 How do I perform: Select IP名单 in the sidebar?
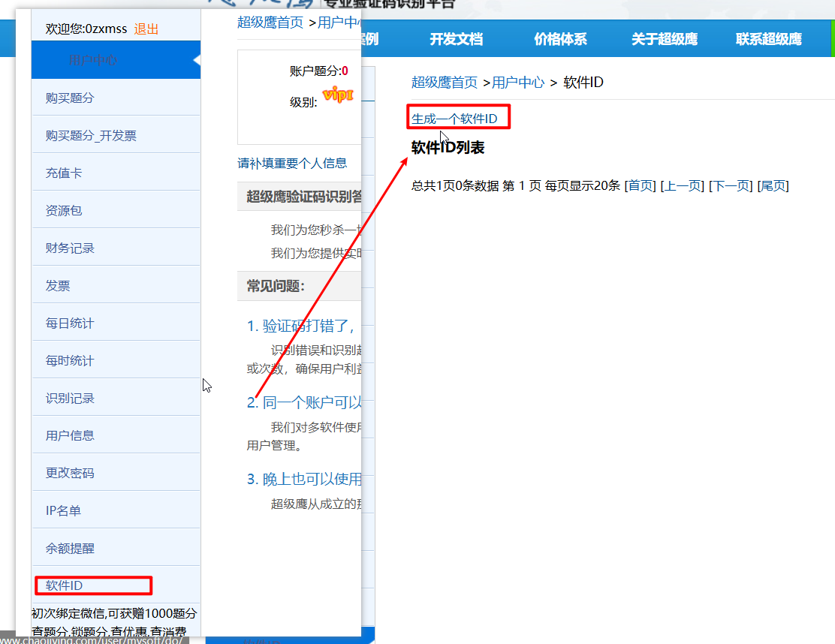tap(63, 511)
